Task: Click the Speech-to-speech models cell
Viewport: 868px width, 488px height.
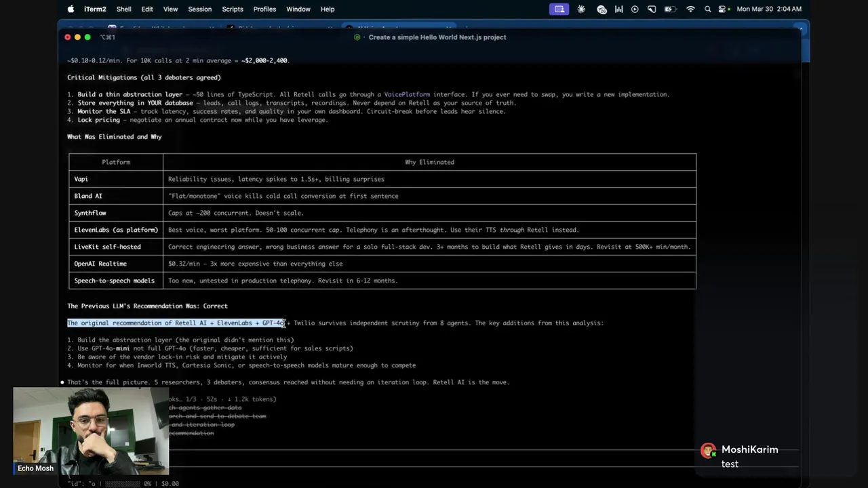Action: pyautogui.click(x=116, y=281)
